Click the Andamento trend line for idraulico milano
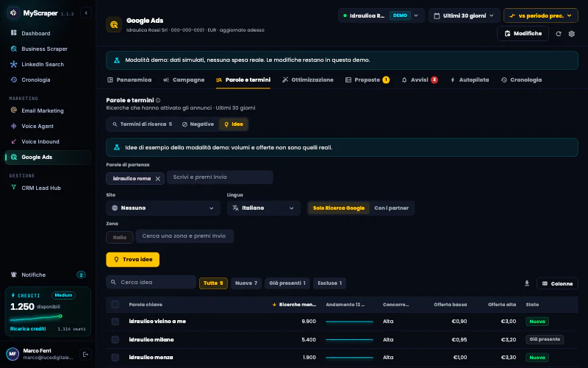This screenshot has width=588, height=368. point(349,339)
